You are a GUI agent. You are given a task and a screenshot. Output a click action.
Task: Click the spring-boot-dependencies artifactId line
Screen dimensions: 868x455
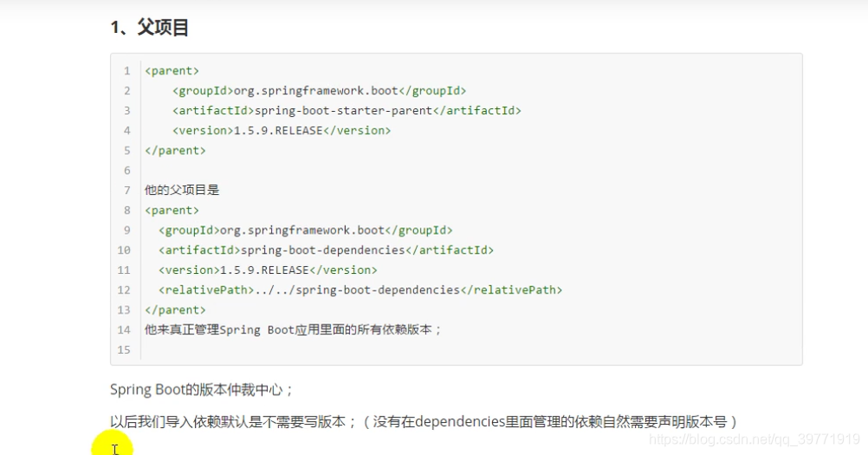point(326,250)
